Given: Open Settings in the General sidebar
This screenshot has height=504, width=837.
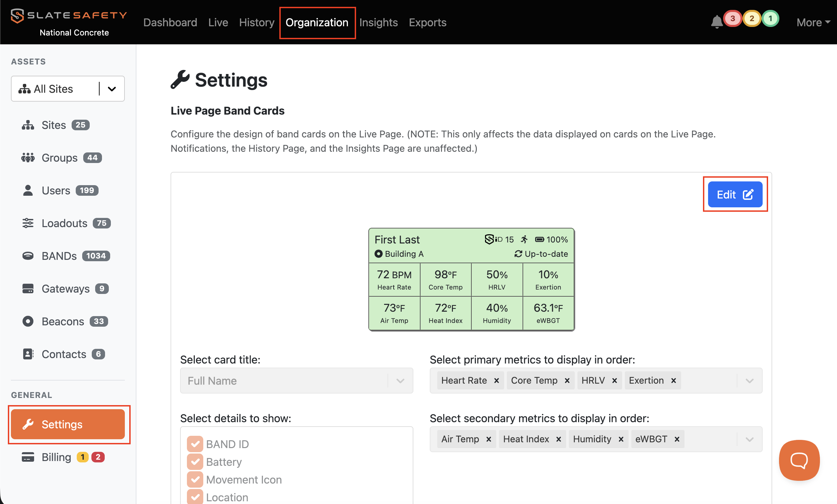Looking at the screenshot, I should (x=68, y=424).
